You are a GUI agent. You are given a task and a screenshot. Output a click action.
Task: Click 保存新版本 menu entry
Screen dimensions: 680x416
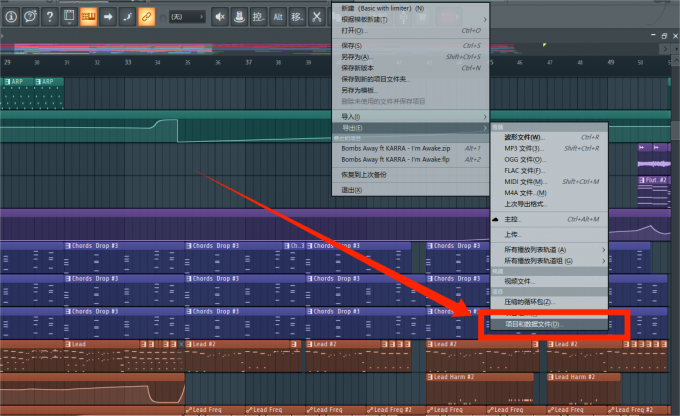[x=410, y=68]
